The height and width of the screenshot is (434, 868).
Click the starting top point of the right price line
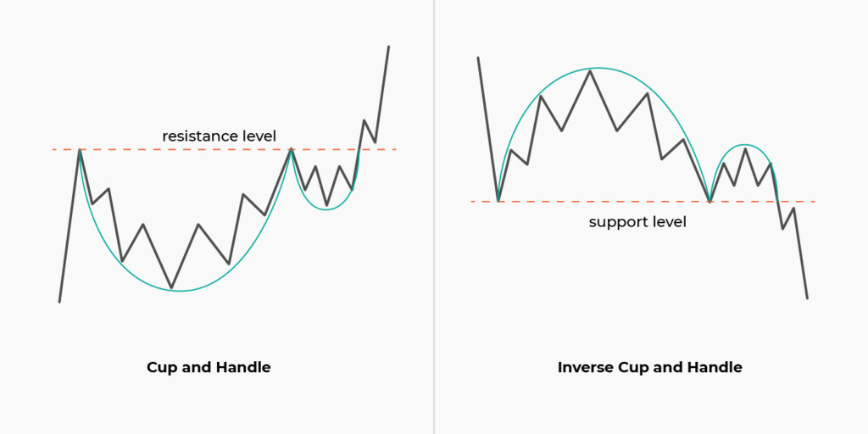[x=478, y=58]
